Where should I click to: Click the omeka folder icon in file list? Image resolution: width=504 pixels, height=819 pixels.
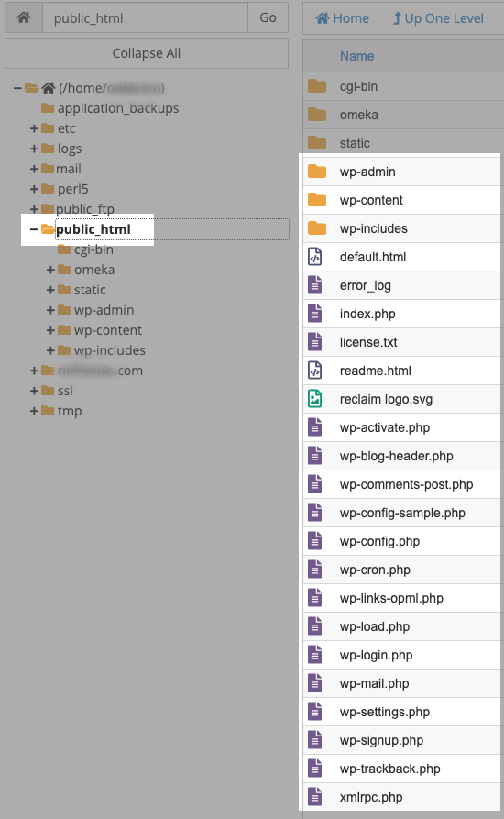[317, 115]
